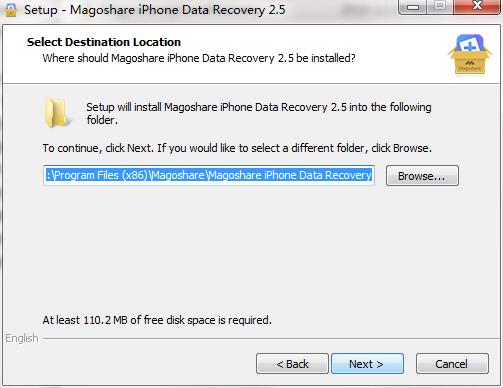The width and height of the screenshot is (503, 388).
Task: Click inside the destination folder path field
Action: 209,175
